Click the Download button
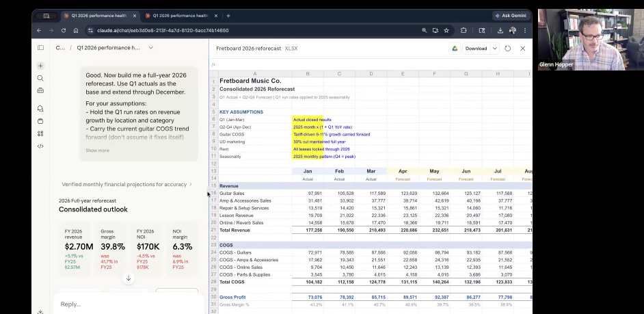 point(476,49)
